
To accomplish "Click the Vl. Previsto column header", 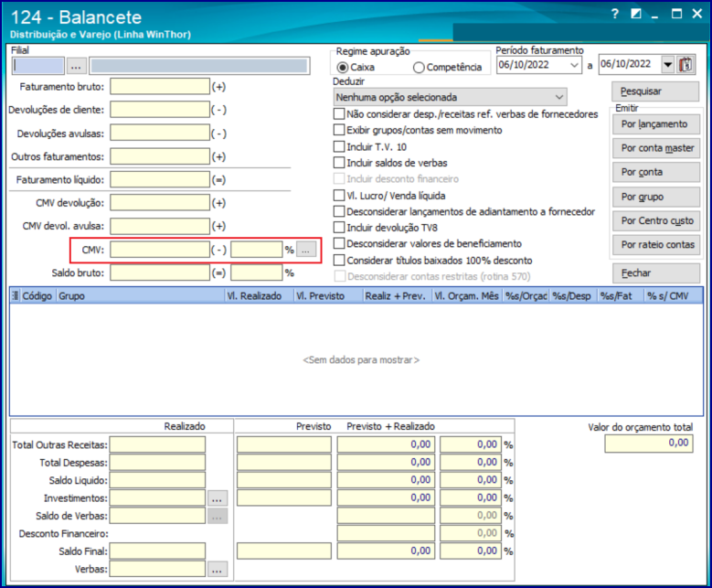I will tap(329, 295).
